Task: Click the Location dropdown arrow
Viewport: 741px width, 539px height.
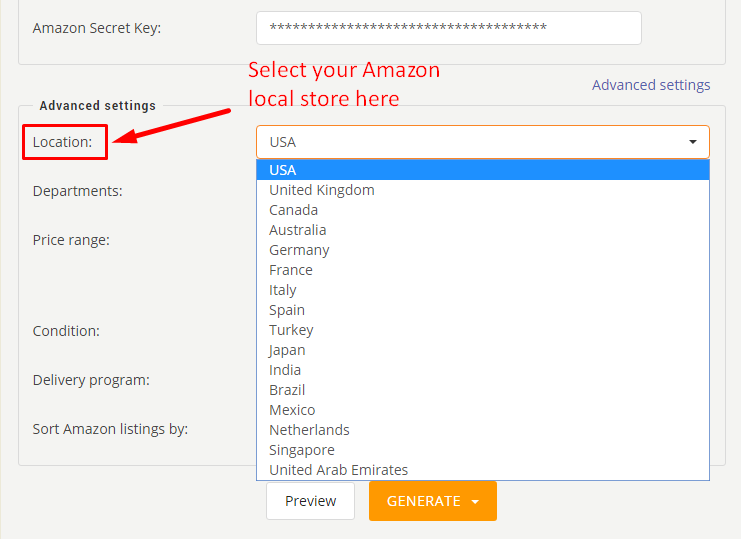Action: [693, 142]
